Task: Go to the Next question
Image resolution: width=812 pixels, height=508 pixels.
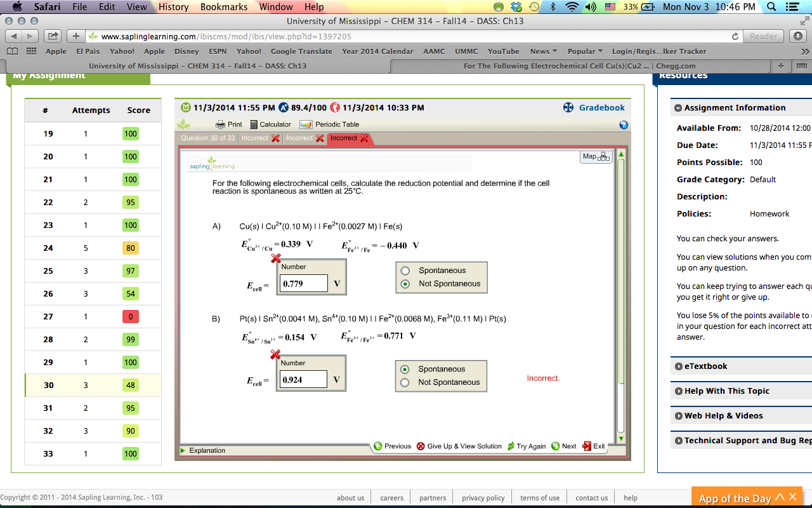Action: pyautogui.click(x=564, y=446)
